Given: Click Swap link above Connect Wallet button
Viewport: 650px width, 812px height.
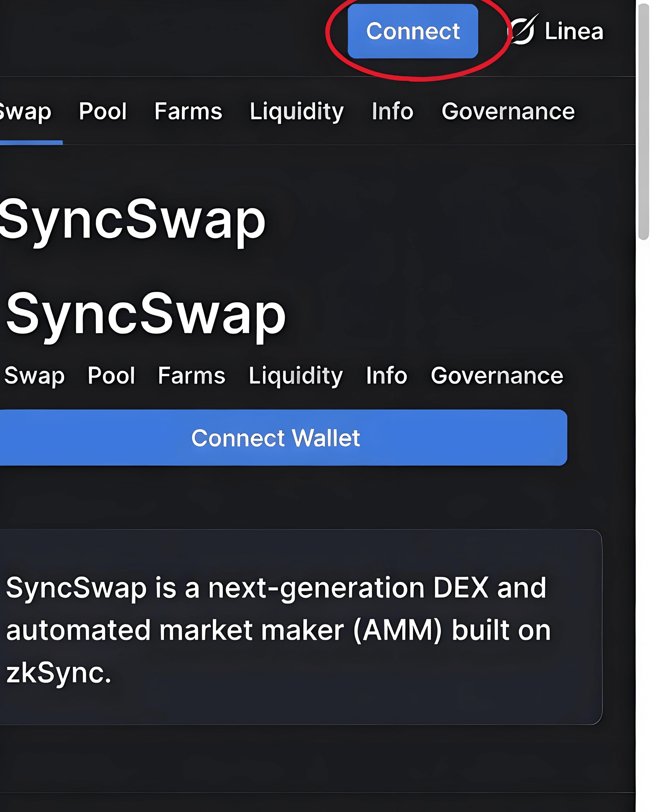Looking at the screenshot, I should pos(34,375).
